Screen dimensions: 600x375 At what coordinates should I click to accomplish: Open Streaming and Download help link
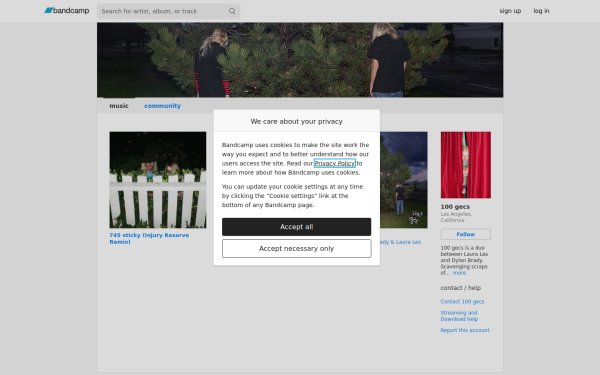[459, 316]
